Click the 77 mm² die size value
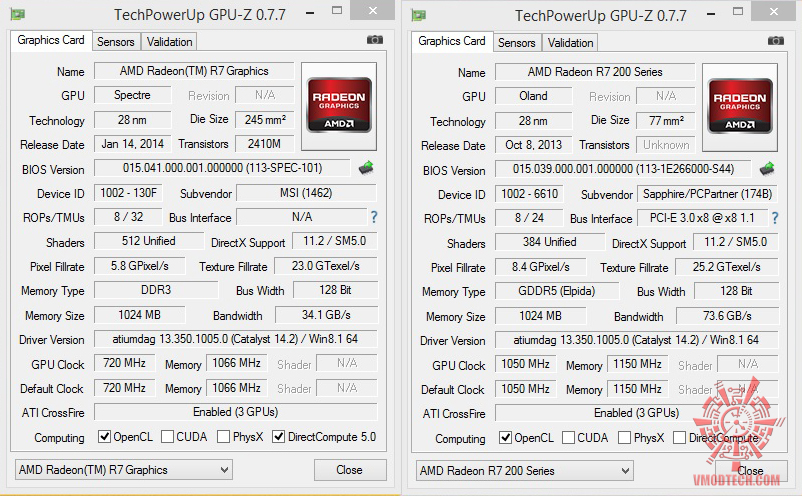The width and height of the screenshot is (802, 496). 666,121
